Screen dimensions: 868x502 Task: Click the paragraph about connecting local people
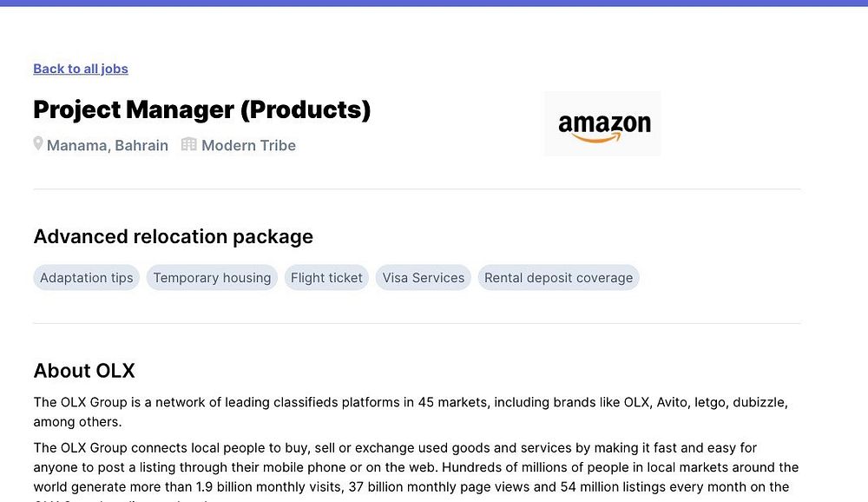[416, 467]
